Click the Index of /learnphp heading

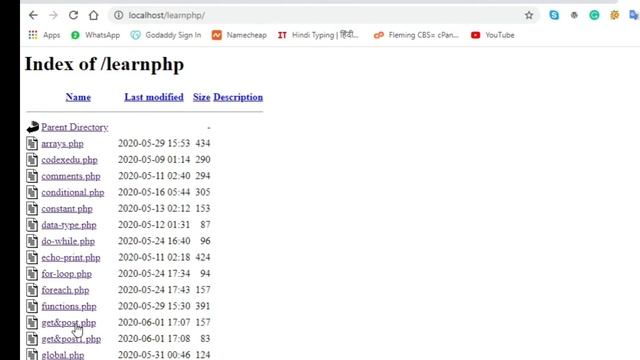point(104,64)
